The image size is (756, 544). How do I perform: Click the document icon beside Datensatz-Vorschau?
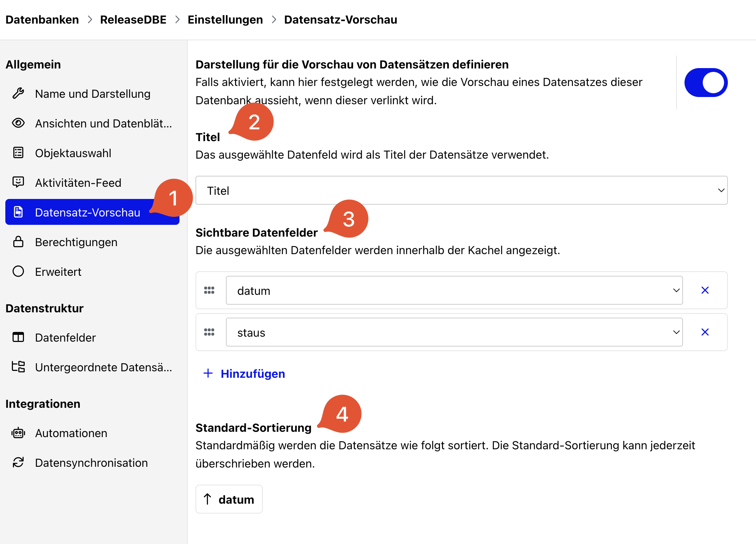click(18, 212)
